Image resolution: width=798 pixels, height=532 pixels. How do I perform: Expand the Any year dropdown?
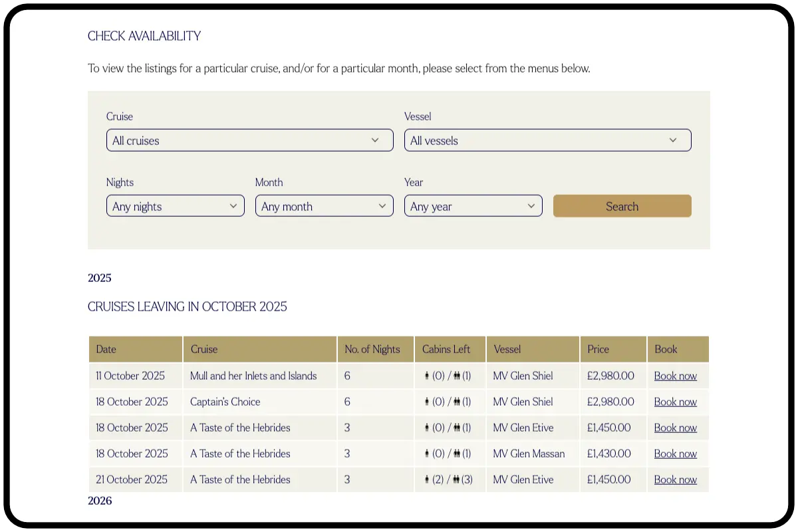tap(473, 205)
